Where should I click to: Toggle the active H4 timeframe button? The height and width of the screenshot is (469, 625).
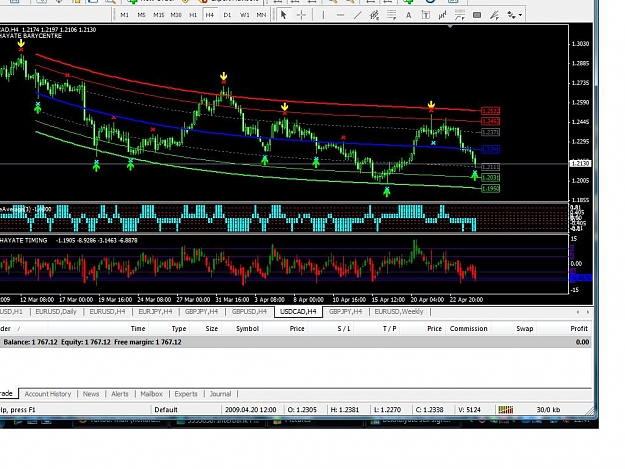[x=210, y=15]
